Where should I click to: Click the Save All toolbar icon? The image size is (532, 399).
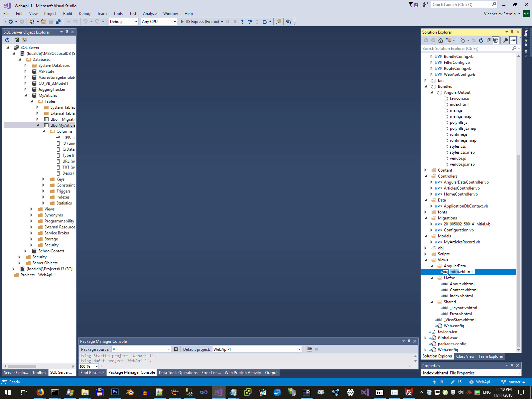pyautogui.click(x=58, y=22)
